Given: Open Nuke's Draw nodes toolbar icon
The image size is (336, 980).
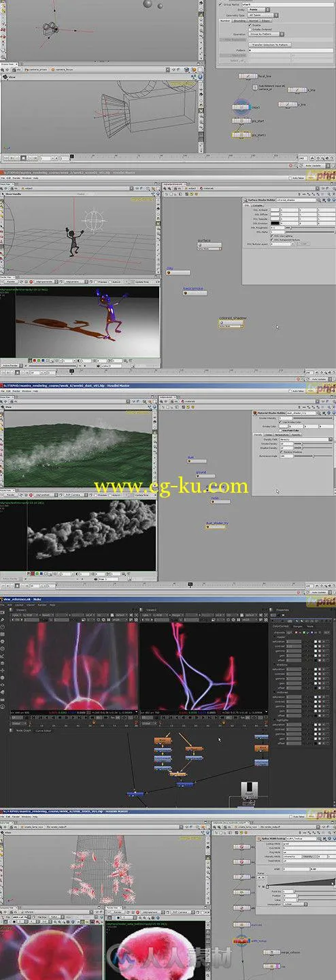Looking at the screenshot, I should [3, 619].
